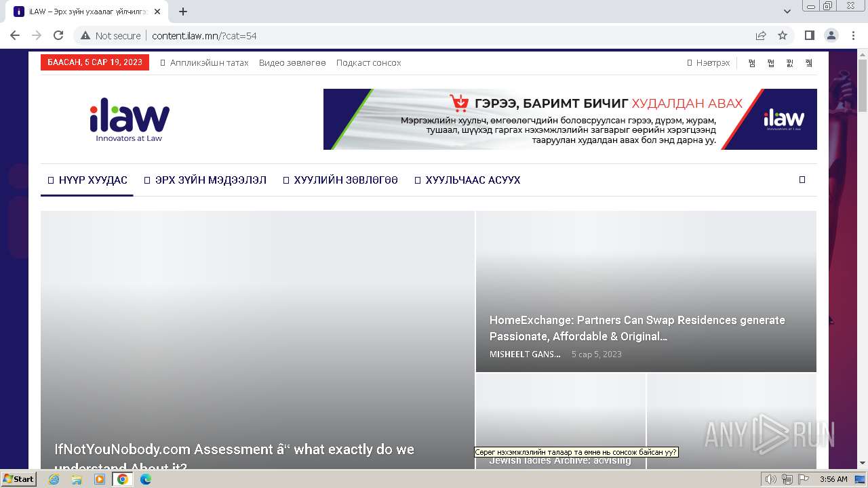Click the system clock 3:56 AM
This screenshot has width=868, height=488.
pos(833,479)
